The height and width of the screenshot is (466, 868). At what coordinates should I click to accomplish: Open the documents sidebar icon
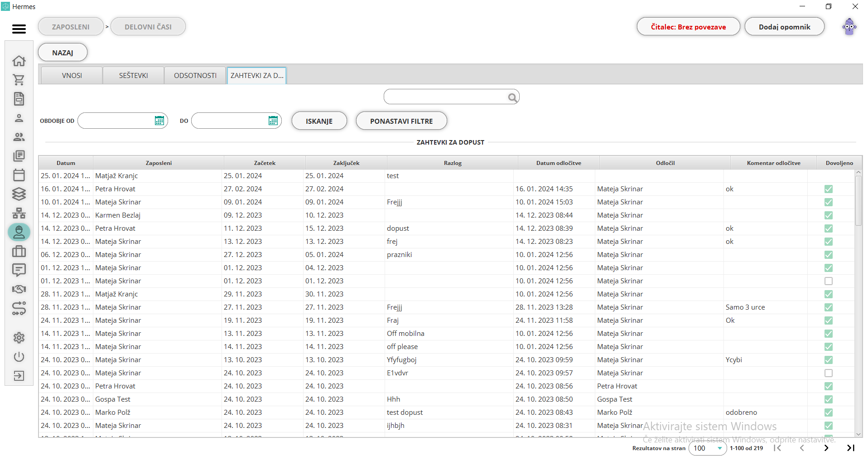click(x=19, y=99)
